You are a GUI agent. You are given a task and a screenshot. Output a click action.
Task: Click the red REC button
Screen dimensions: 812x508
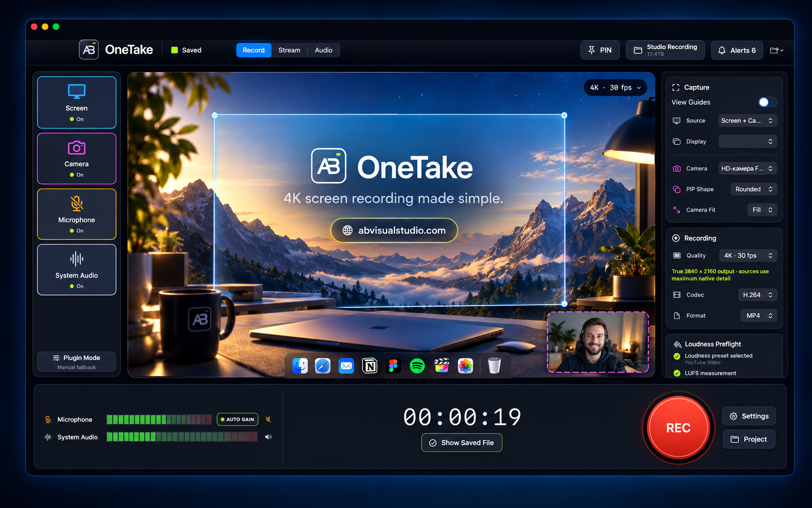[x=678, y=428]
